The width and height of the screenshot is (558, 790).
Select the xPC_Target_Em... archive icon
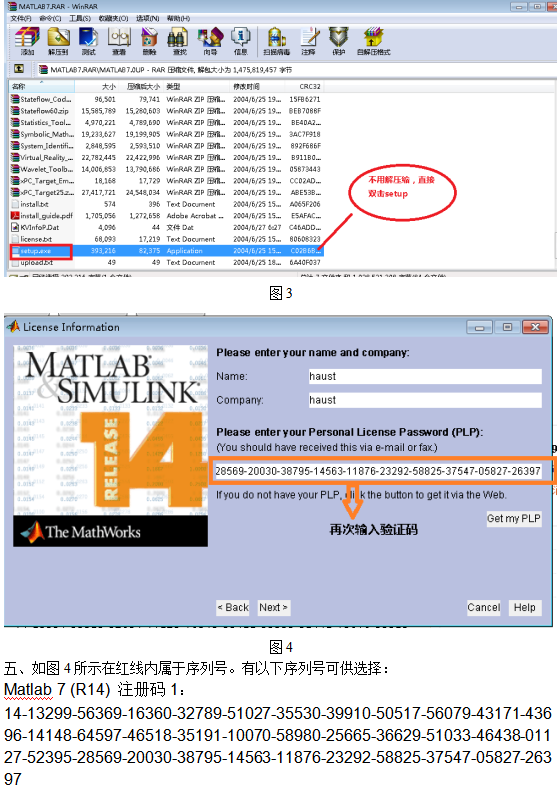[x=16, y=181]
